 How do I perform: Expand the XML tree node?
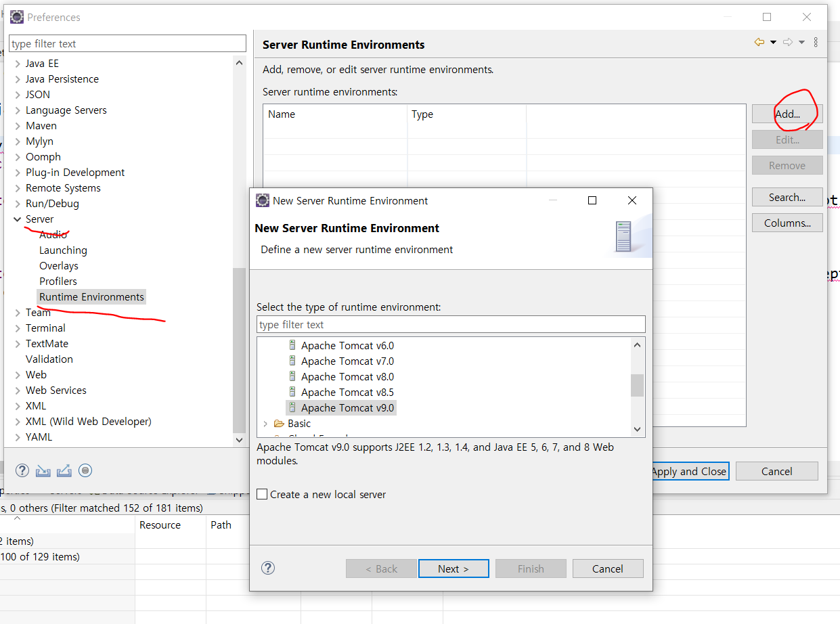[18, 406]
